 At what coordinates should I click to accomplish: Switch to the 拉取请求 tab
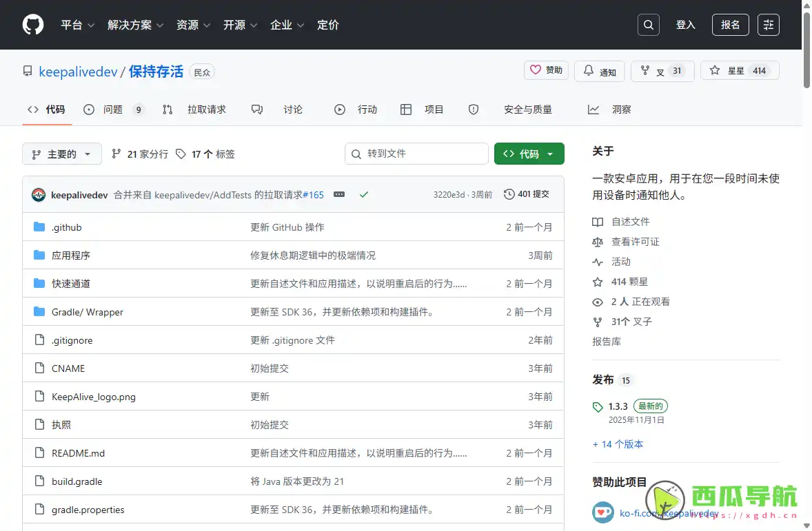pos(194,110)
